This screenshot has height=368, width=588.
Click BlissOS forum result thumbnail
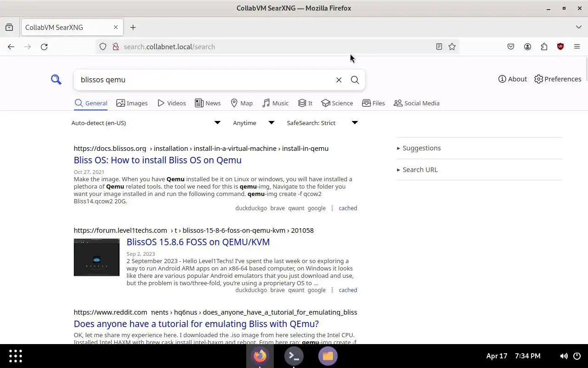click(96, 257)
